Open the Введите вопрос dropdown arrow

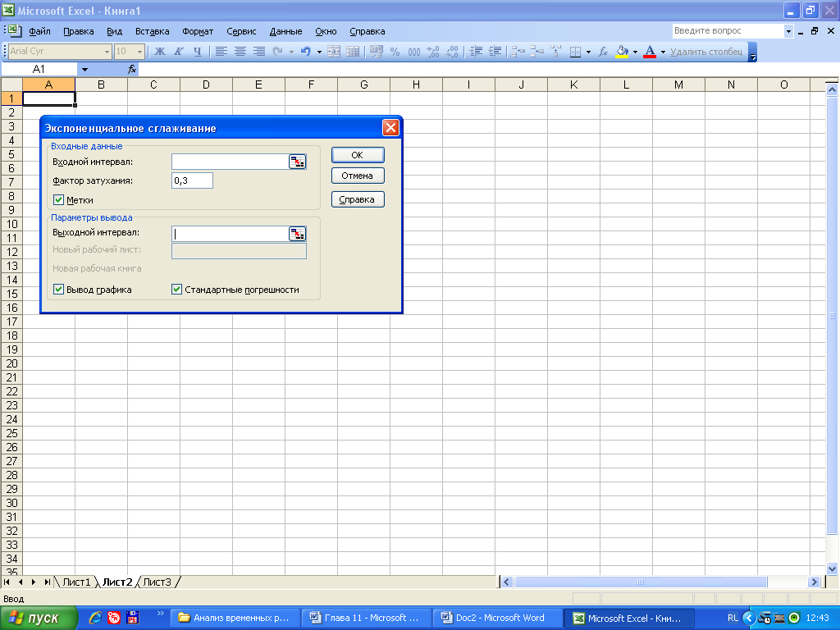[x=788, y=31]
